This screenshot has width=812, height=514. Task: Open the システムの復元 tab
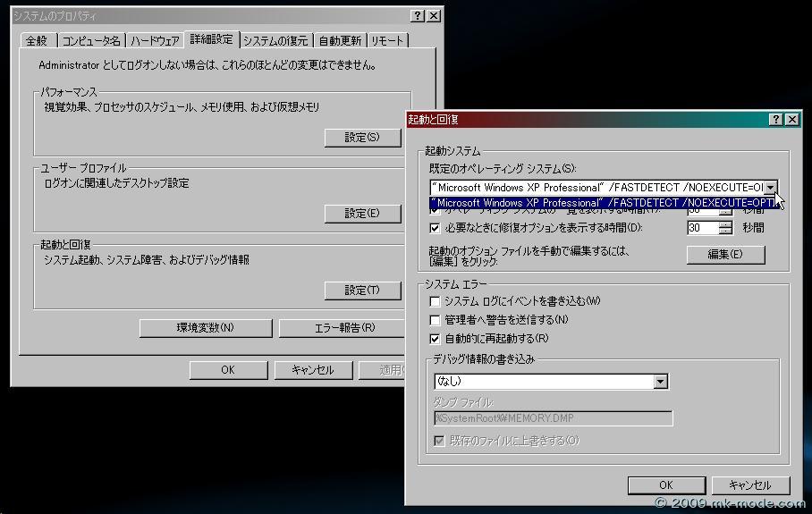(276, 40)
